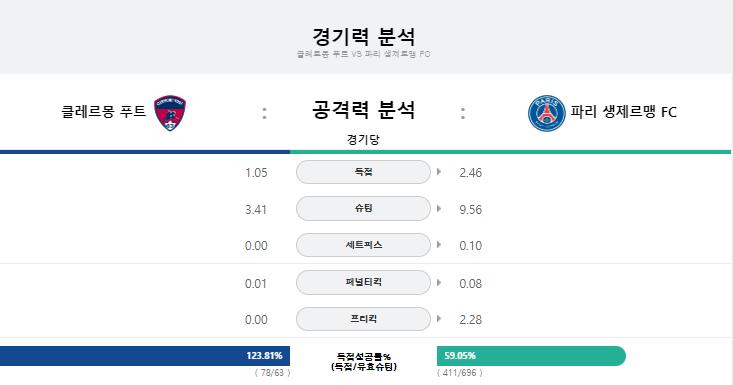The width and height of the screenshot is (733, 385).
Task: Click the Paris Saint-Germain team crest
Action: coord(546,113)
